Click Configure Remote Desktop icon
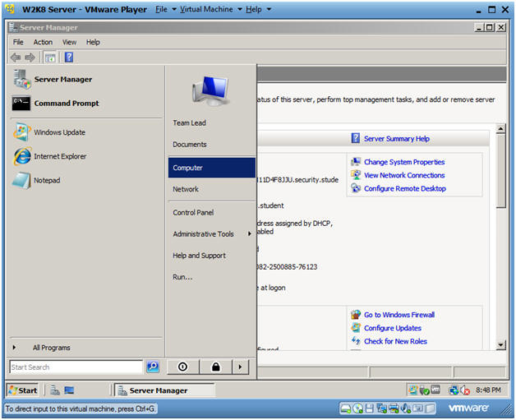This screenshot has height=420, width=516. (x=356, y=187)
